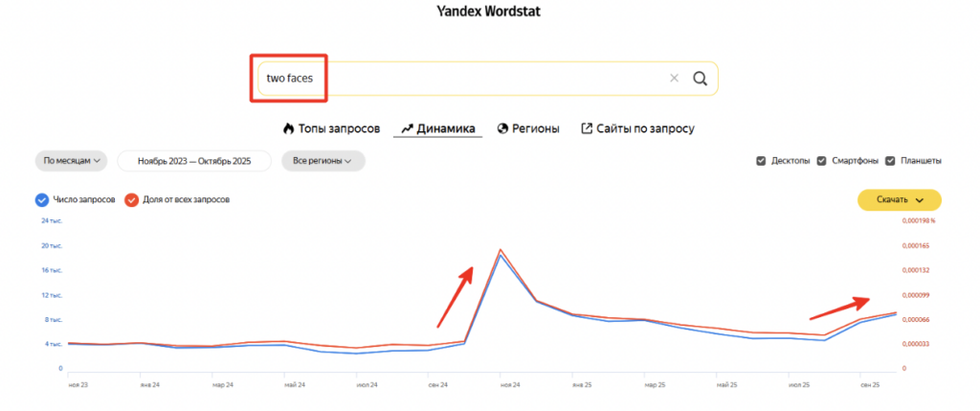Image resolution: width=980 pixels, height=411 pixels.
Task: Toggle the red Доля от всех запросов circle
Action: coord(131,200)
